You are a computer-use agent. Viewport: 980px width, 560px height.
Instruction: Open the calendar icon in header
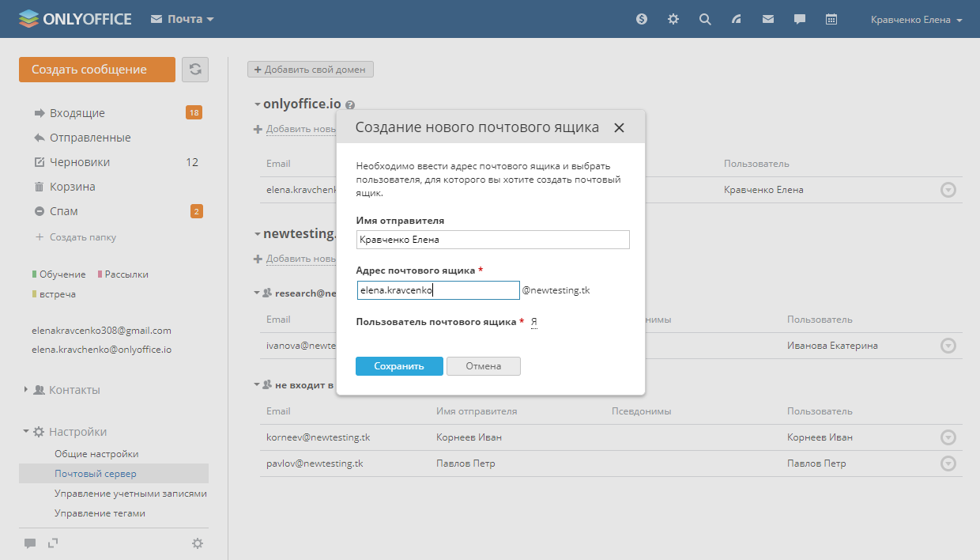coord(831,19)
